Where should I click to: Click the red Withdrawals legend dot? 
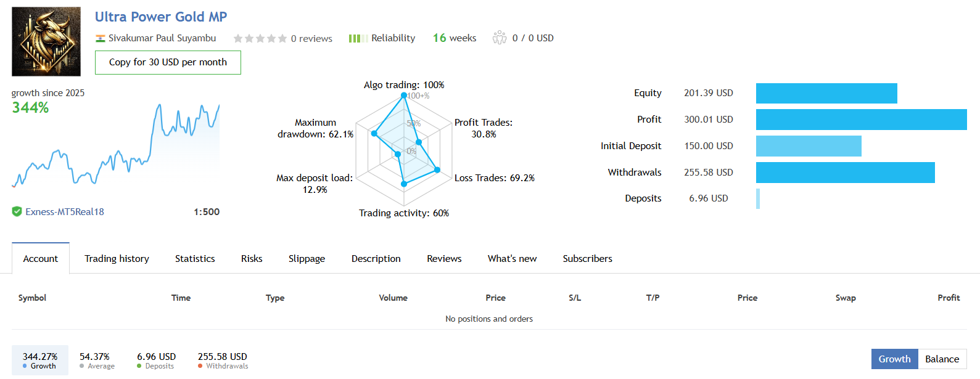(x=200, y=366)
